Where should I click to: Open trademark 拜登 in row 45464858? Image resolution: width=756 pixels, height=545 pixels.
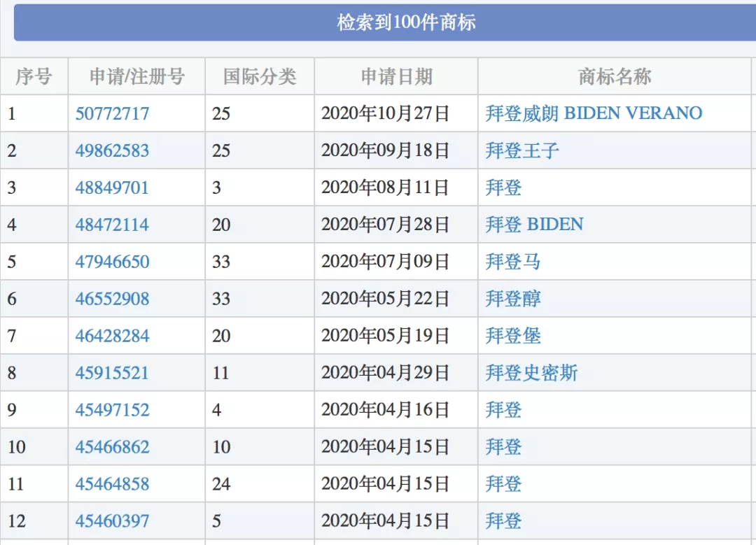tap(503, 484)
